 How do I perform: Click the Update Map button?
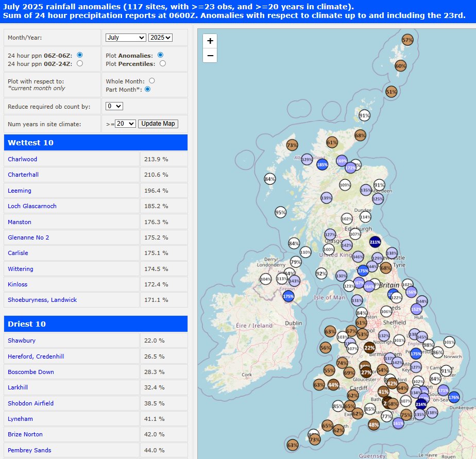(x=158, y=124)
